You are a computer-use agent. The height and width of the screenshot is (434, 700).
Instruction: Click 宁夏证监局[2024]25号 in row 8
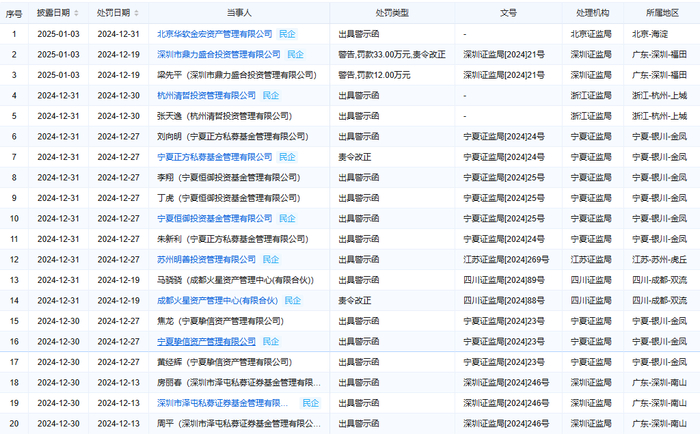click(504, 178)
